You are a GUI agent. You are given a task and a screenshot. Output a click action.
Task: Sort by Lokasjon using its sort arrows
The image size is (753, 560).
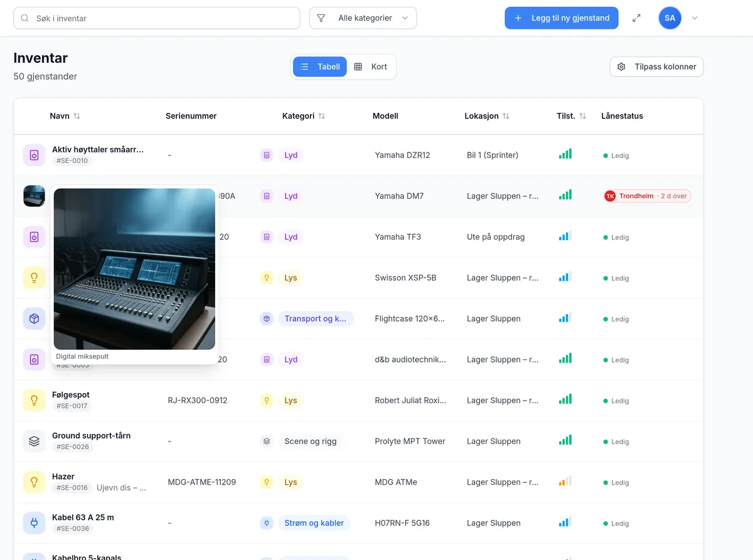click(x=506, y=116)
